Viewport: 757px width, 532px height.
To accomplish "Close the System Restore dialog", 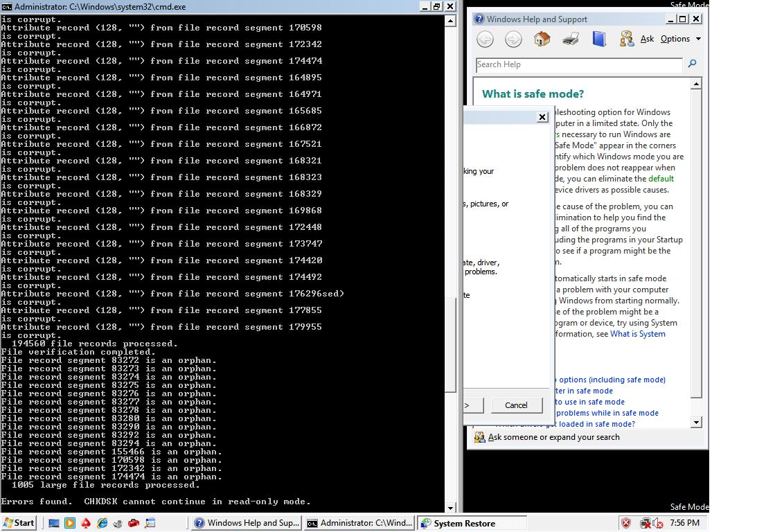I will tap(542, 117).
